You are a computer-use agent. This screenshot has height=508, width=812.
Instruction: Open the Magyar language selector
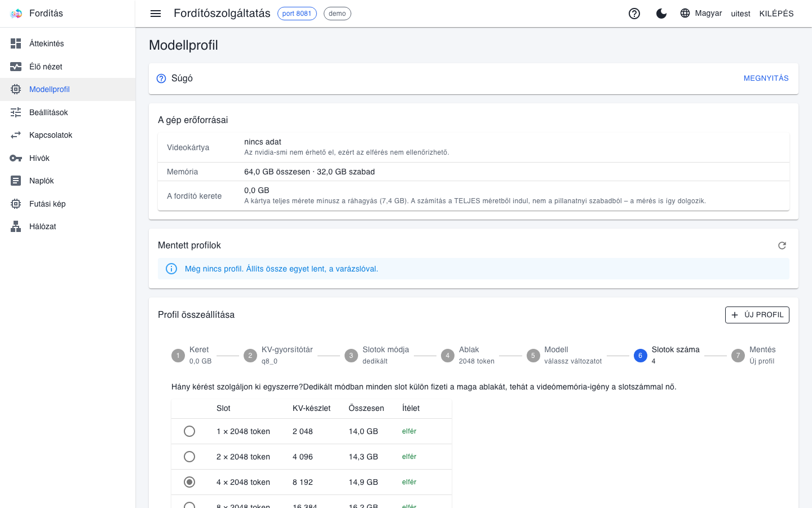[701, 13]
